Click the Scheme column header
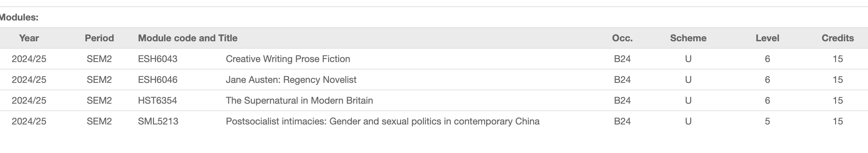Viewport: 868px width, 153px height. click(688, 38)
